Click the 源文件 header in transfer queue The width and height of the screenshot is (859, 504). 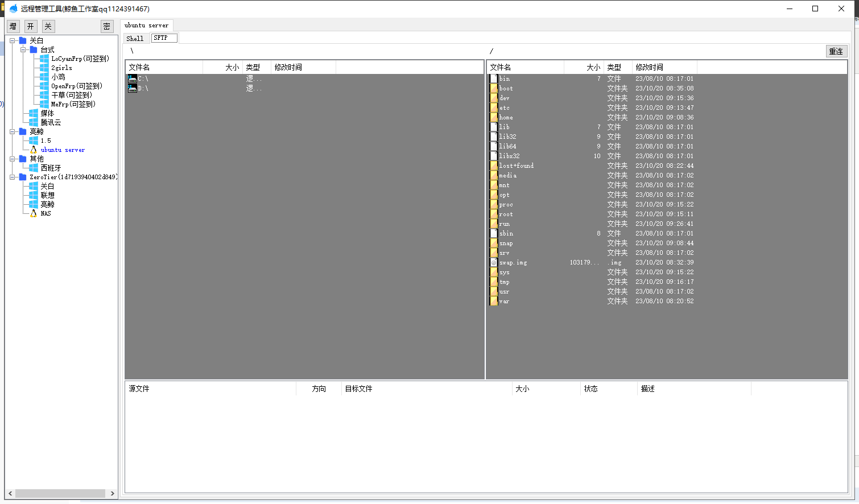click(210, 389)
